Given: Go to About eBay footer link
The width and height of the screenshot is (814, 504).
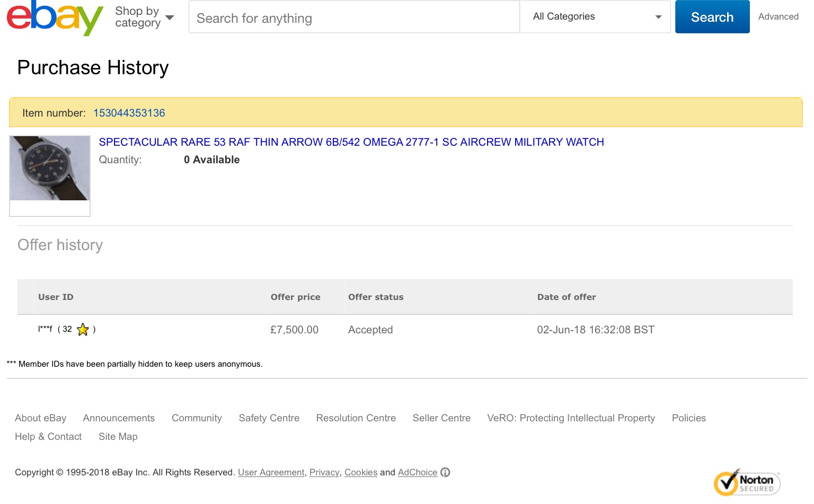Looking at the screenshot, I should coord(40,418).
